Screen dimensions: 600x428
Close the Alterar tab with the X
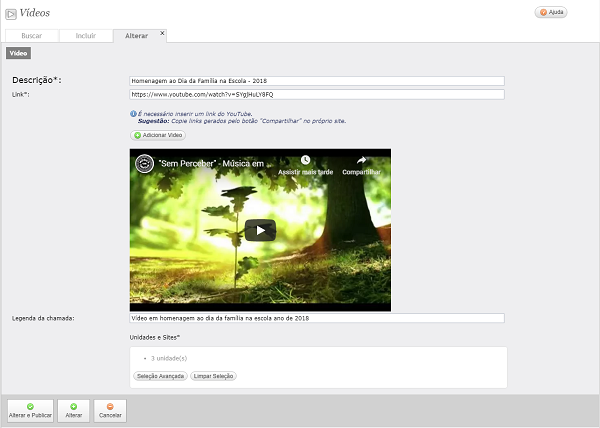pyautogui.click(x=162, y=33)
